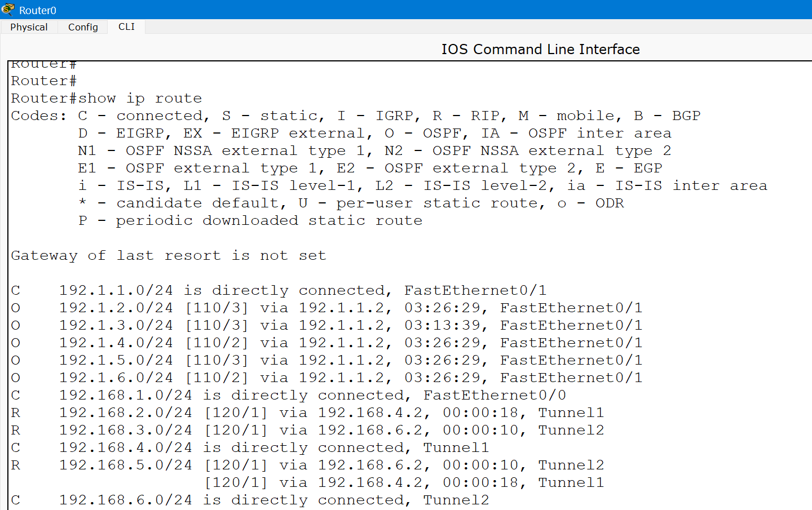Click the 192.168.5.0/24 RIP route entry
Viewport: 812px width, 510px height.
tap(307, 465)
